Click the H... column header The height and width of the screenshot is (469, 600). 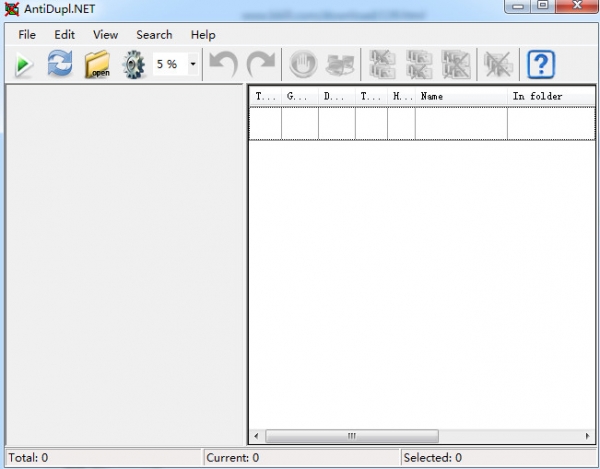point(401,96)
